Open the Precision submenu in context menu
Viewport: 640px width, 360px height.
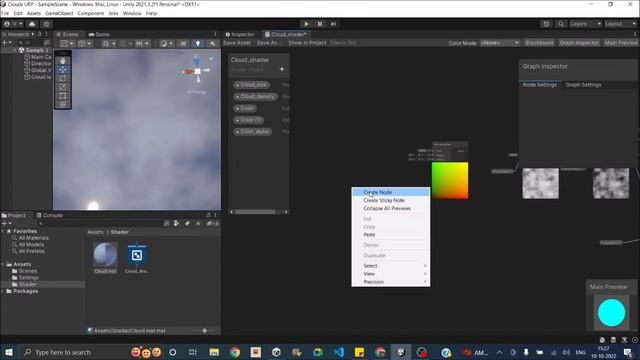coord(391,282)
